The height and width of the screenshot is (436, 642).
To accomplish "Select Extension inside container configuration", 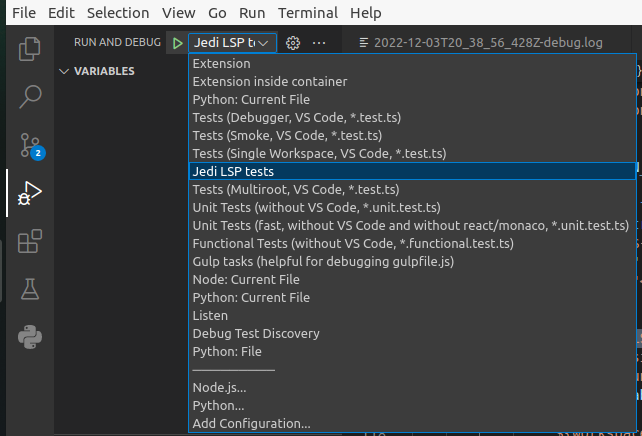I will (x=270, y=81).
